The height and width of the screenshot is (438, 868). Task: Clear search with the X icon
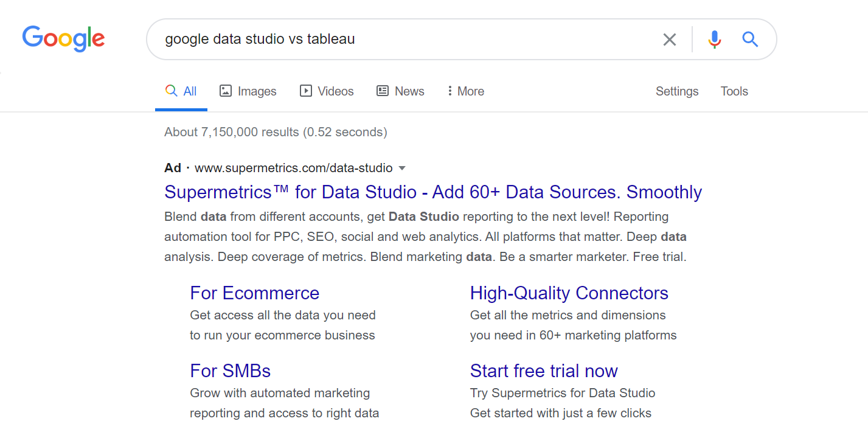click(x=669, y=40)
